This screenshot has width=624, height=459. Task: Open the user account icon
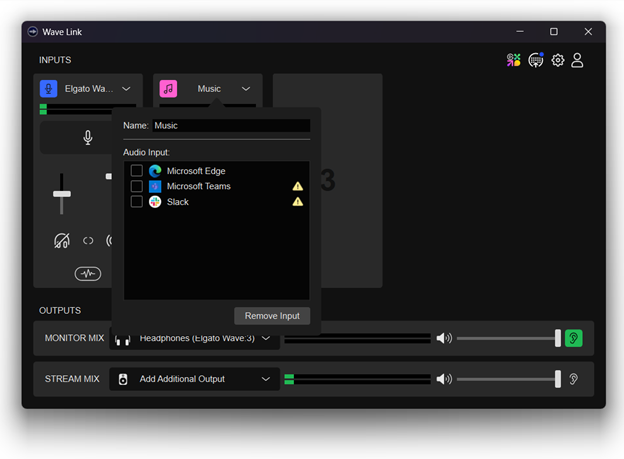[x=577, y=60]
